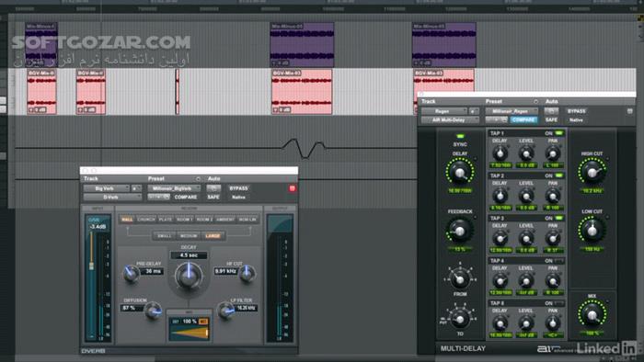644x362 pixels.
Task: Open Millionair_Regen preset dropdown
Action: 512,111
